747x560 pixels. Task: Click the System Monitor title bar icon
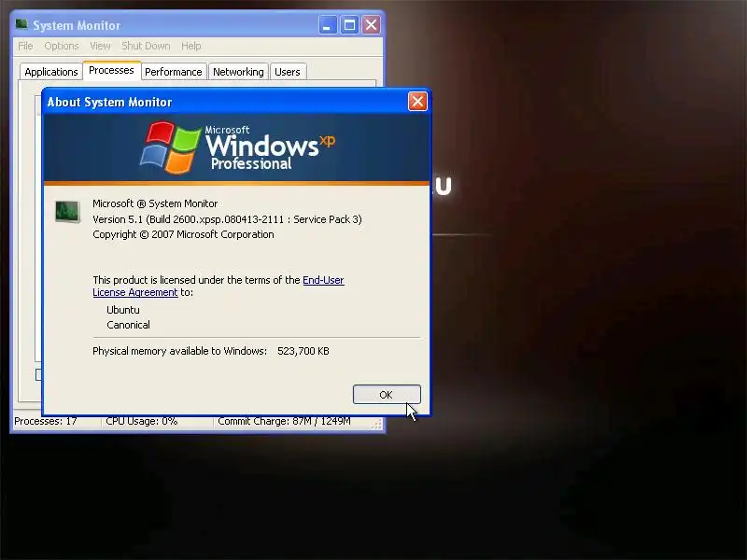pos(21,25)
